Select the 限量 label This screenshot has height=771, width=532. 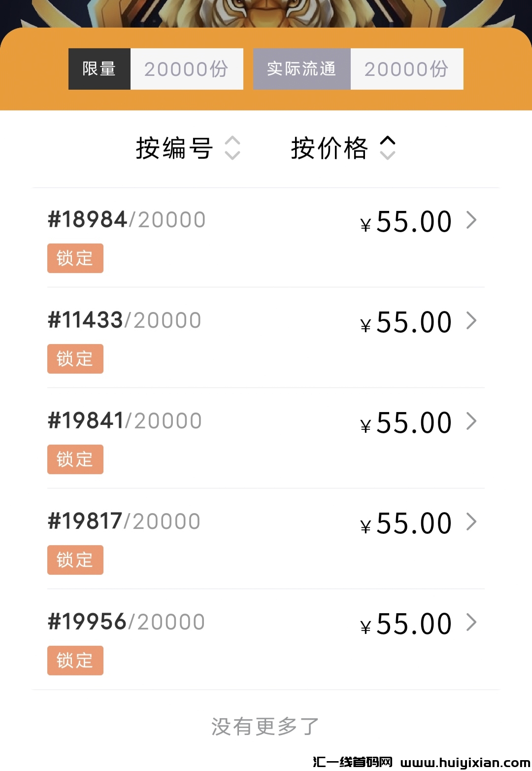pos(100,69)
